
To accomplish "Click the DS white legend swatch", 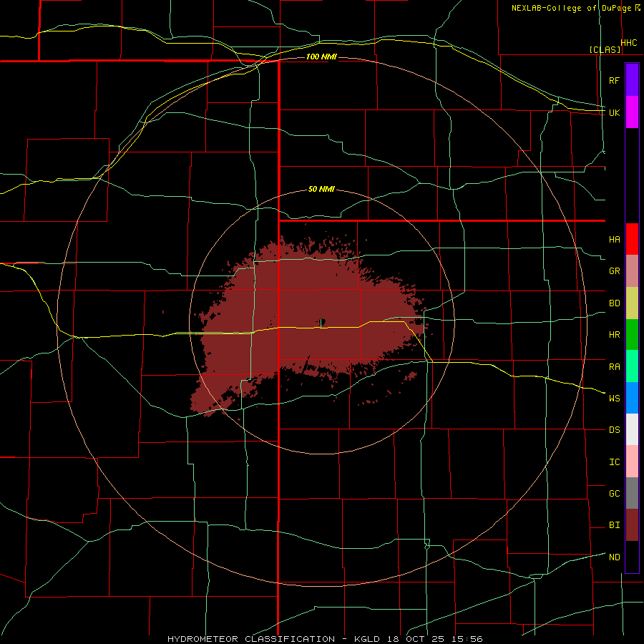I will click(x=632, y=429).
